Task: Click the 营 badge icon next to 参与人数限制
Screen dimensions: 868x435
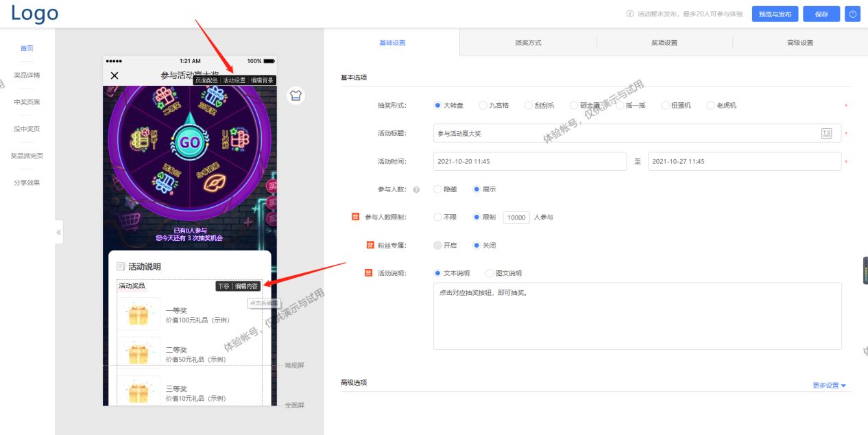Action: pos(354,216)
